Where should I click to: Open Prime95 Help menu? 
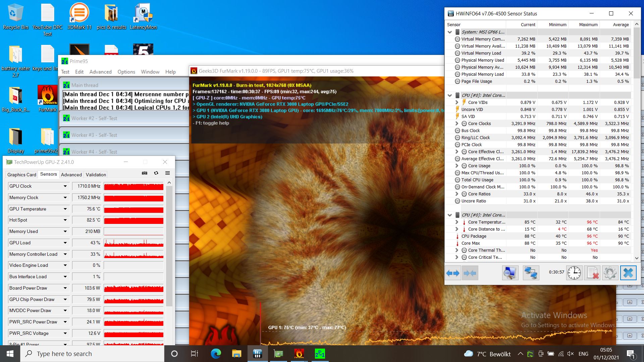pos(170,72)
